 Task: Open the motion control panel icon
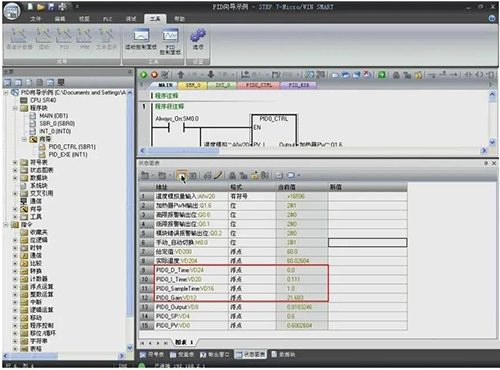point(141,40)
